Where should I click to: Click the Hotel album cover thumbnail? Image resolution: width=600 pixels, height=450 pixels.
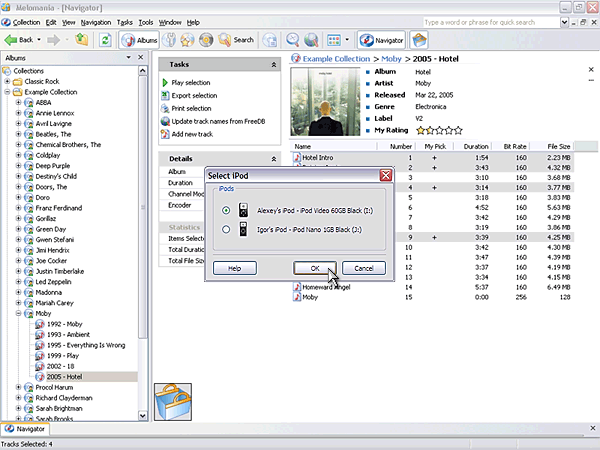coord(325,102)
